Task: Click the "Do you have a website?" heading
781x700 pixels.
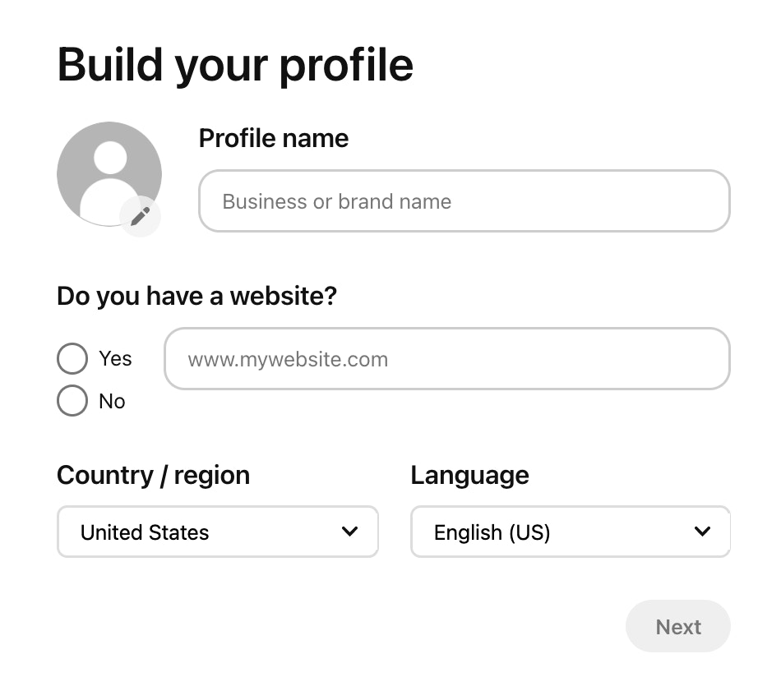Action: (196, 296)
